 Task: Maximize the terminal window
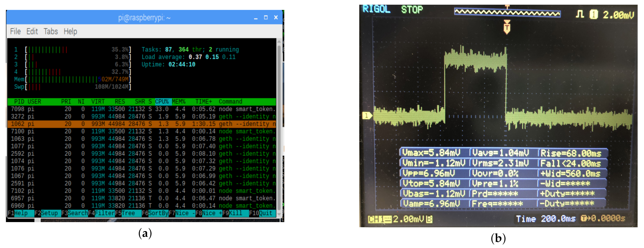click(266, 17)
